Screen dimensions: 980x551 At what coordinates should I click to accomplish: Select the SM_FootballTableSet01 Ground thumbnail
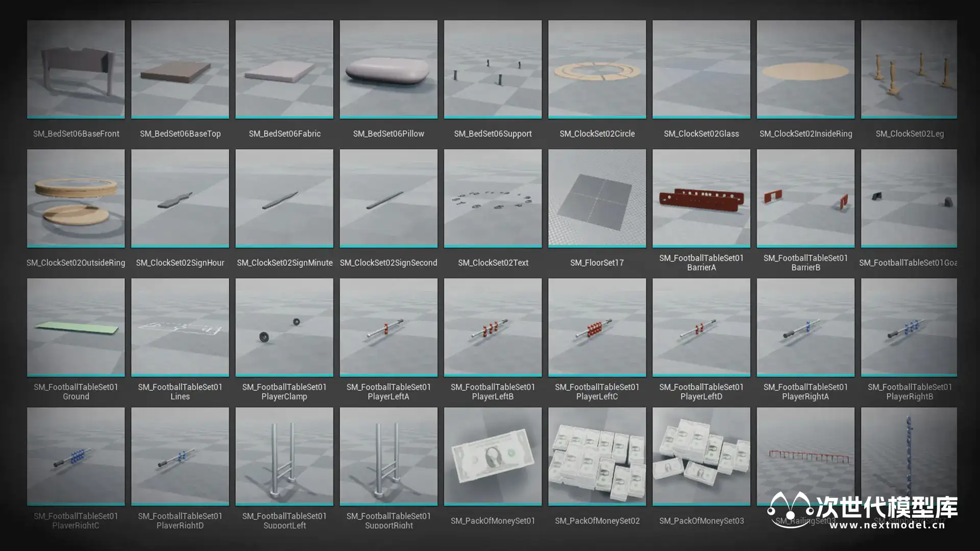click(76, 328)
